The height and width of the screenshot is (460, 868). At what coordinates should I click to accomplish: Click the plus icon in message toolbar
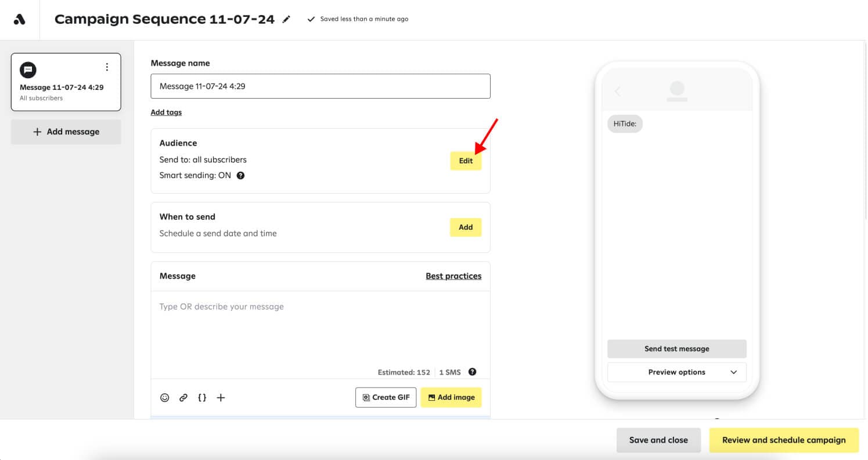point(221,398)
